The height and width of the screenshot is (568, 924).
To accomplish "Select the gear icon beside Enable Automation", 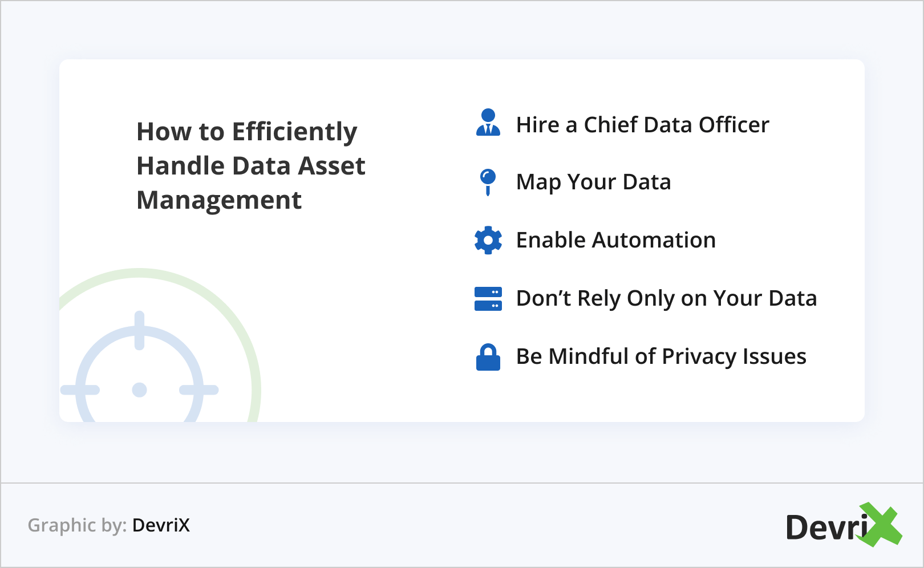I will tap(488, 240).
